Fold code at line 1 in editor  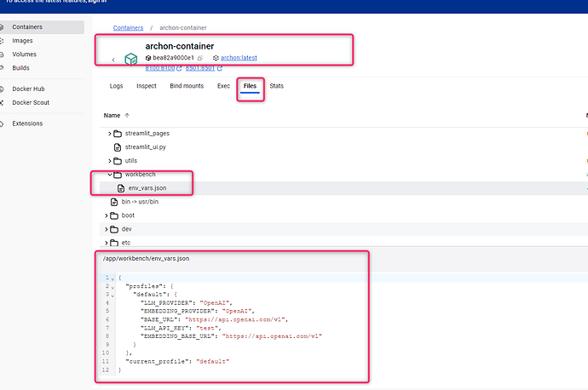click(x=112, y=278)
